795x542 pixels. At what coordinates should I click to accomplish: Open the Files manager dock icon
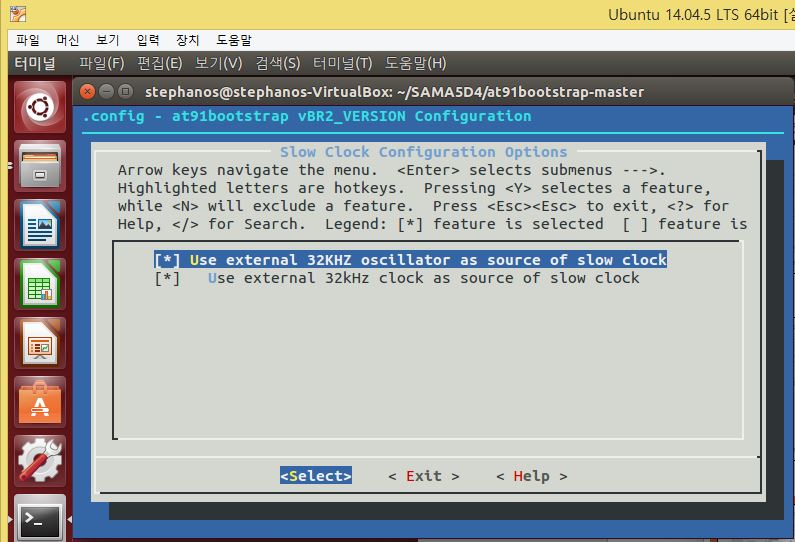(40, 166)
